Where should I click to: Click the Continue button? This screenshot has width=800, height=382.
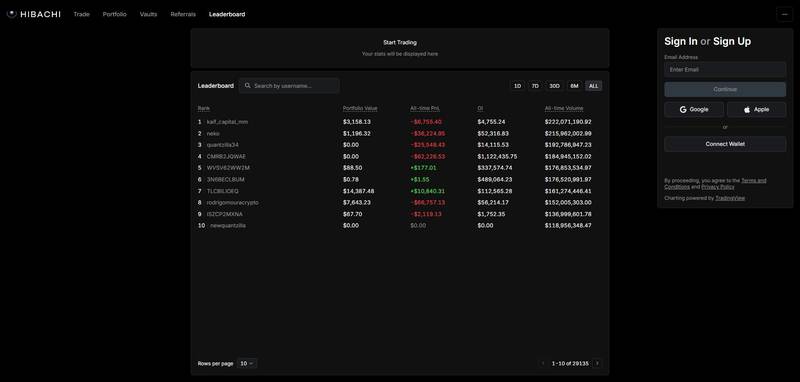[725, 89]
